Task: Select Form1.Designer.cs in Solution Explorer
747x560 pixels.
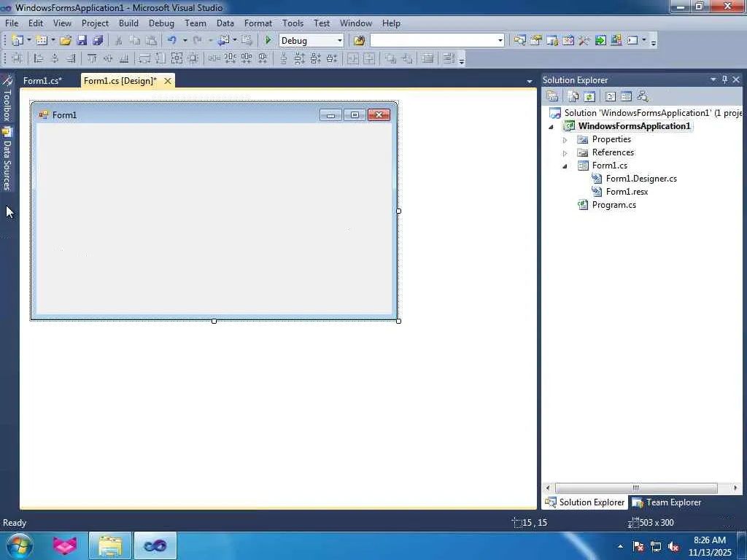Action: 640,179
